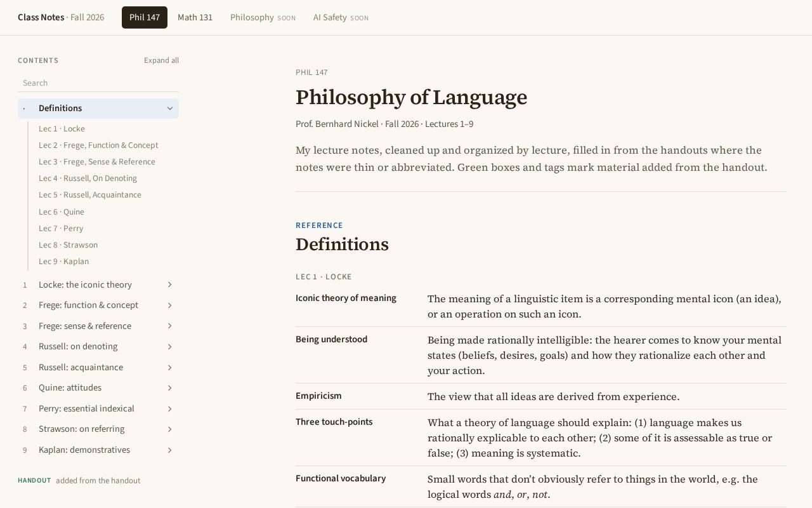Expand the Strawson: on referring chevron
This screenshot has height=508, width=812.
tap(170, 429)
